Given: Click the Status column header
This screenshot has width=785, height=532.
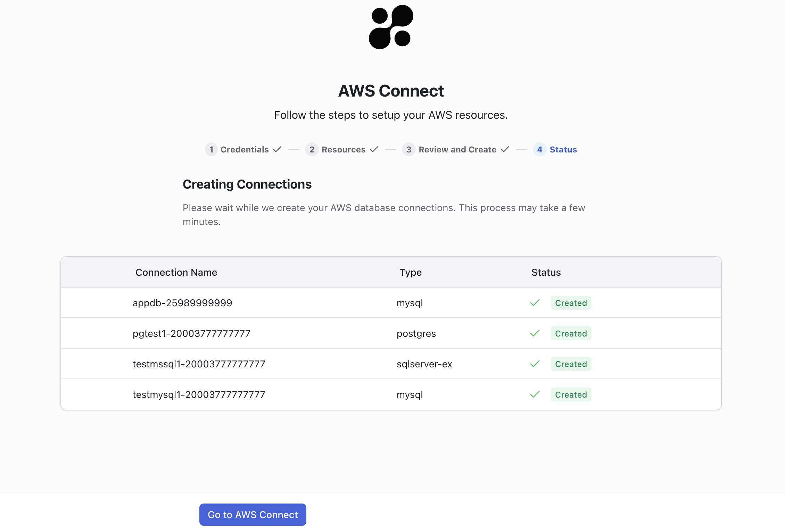Looking at the screenshot, I should pos(546,272).
